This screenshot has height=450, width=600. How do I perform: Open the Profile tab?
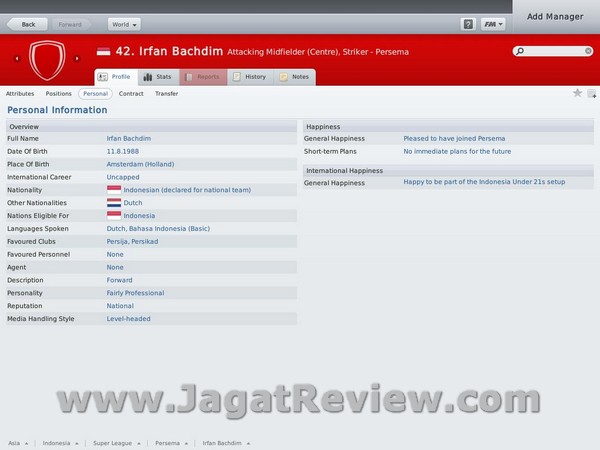click(116, 77)
